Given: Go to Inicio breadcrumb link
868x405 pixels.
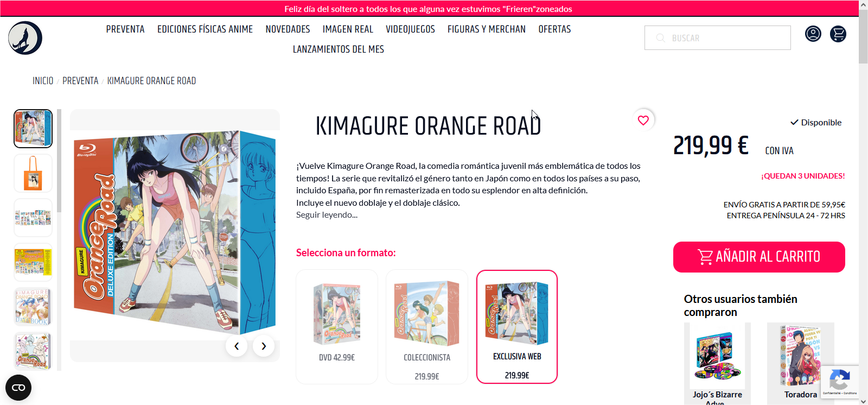Looking at the screenshot, I should (x=43, y=81).
